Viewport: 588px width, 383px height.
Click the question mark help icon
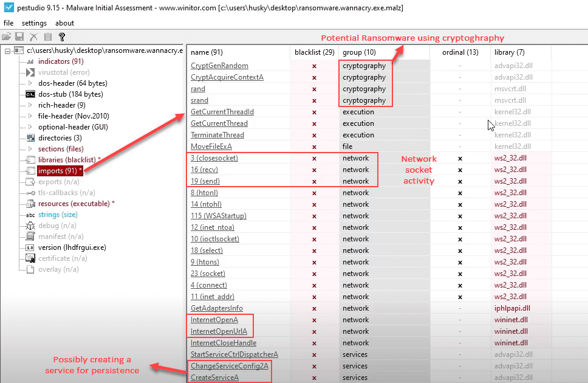pos(61,37)
